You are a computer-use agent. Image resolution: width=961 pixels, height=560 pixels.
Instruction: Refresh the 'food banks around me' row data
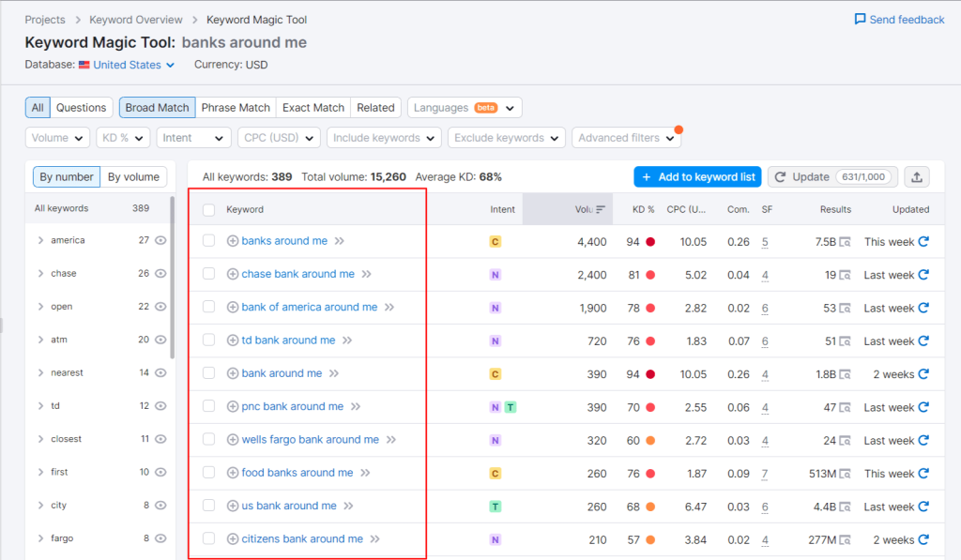coord(923,473)
